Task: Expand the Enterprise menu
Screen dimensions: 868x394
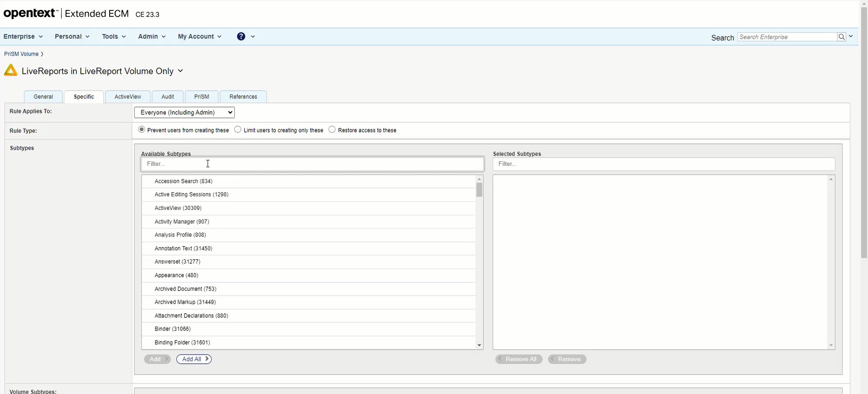Action: tap(23, 36)
